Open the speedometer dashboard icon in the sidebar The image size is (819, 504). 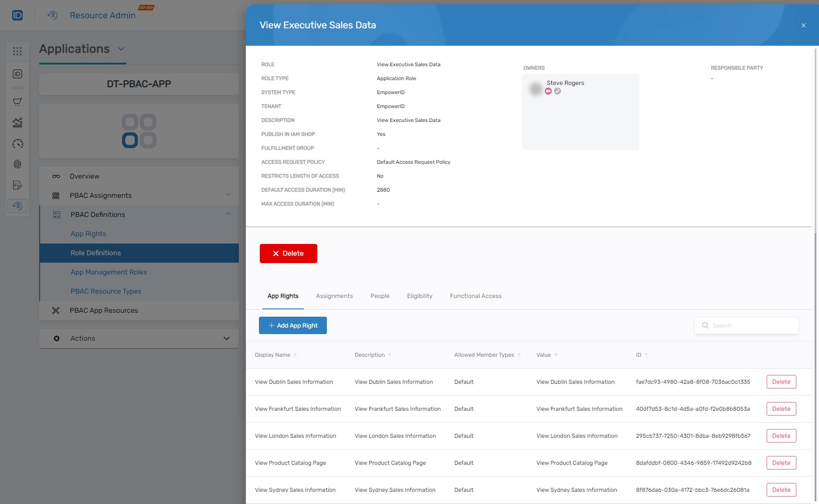17,144
